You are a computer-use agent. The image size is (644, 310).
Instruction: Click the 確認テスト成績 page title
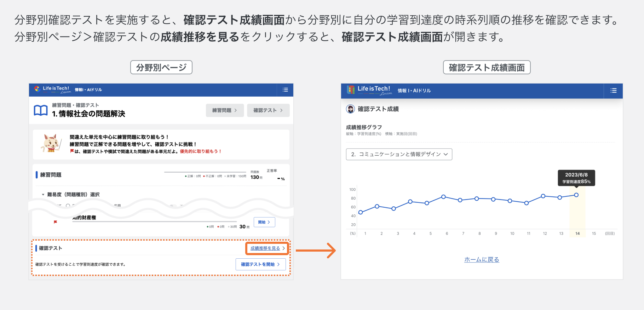pyautogui.click(x=378, y=109)
